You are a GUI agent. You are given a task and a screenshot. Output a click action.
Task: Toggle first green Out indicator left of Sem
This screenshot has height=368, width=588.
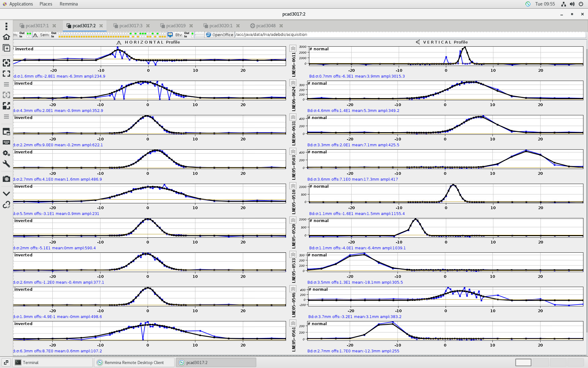[28, 33]
